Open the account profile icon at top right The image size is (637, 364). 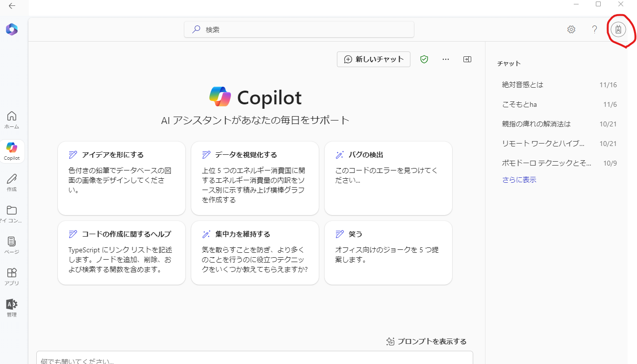tap(618, 29)
